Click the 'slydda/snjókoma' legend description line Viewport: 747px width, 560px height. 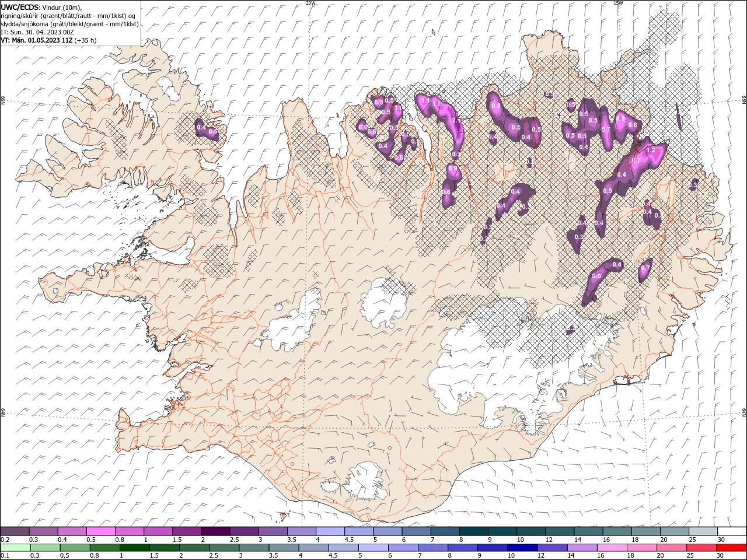pos(70,24)
